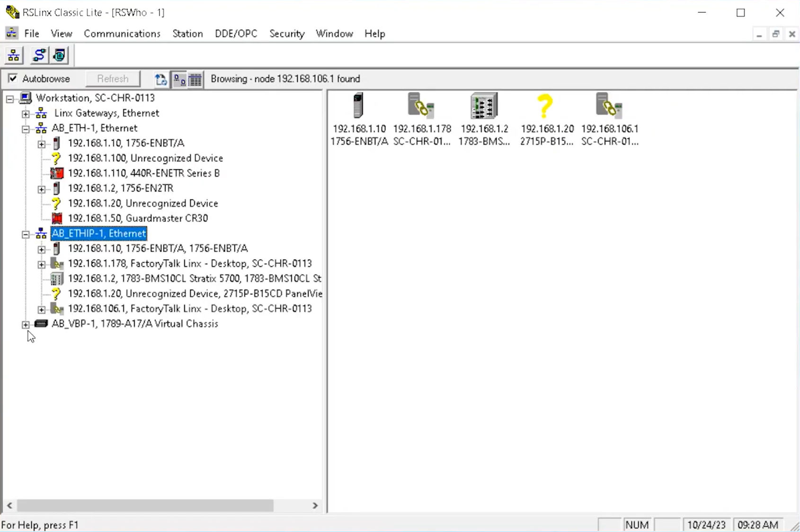800x532 pixels.
Task: Click the Refresh button
Action: coord(113,79)
